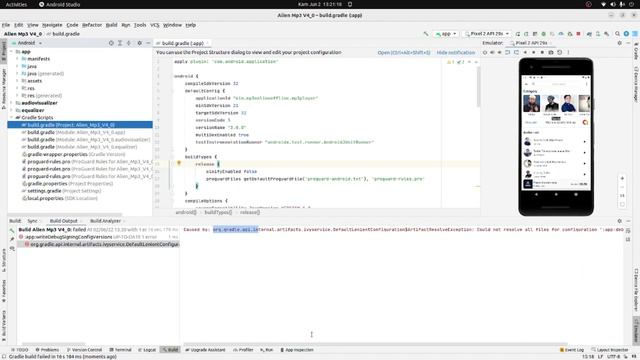Click the yellow lightbulb intention icon
640x360 pixels.
(x=178, y=163)
